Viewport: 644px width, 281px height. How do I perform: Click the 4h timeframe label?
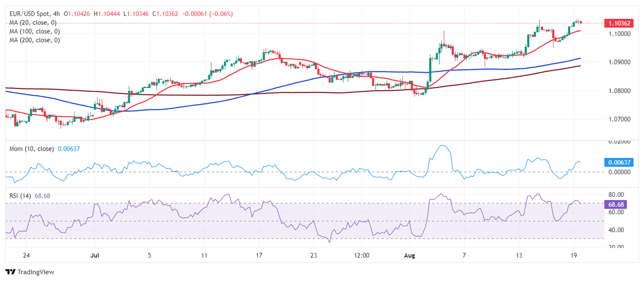pyautogui.click(x=57, y=14)
